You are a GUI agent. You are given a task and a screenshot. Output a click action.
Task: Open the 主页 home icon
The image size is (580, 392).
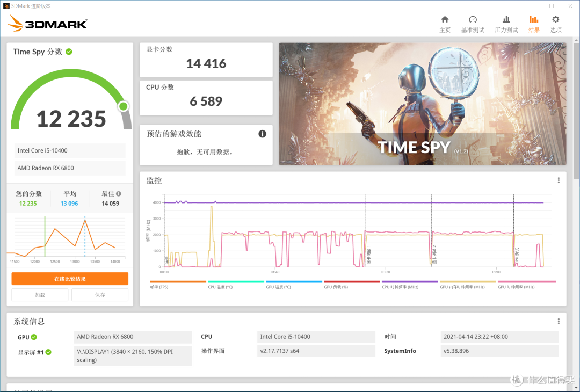coord(445,19)
